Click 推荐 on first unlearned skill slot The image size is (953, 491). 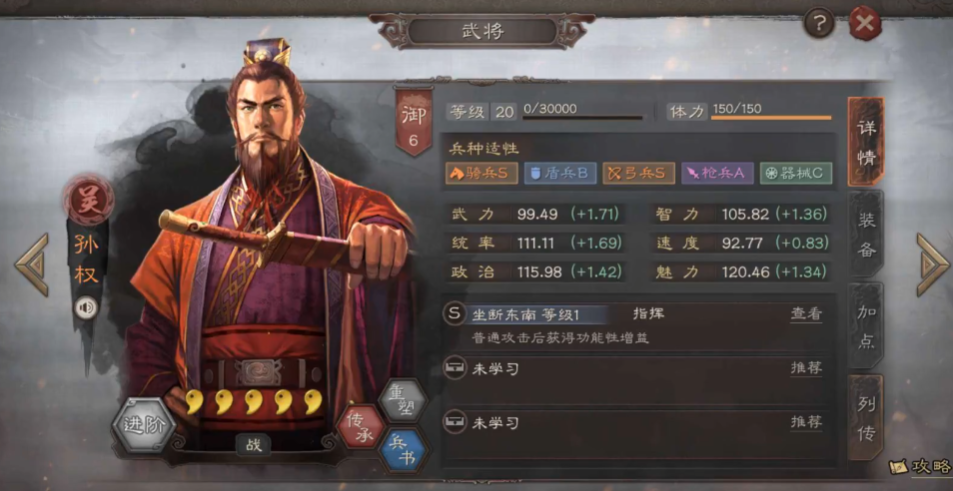pos(806,368)
